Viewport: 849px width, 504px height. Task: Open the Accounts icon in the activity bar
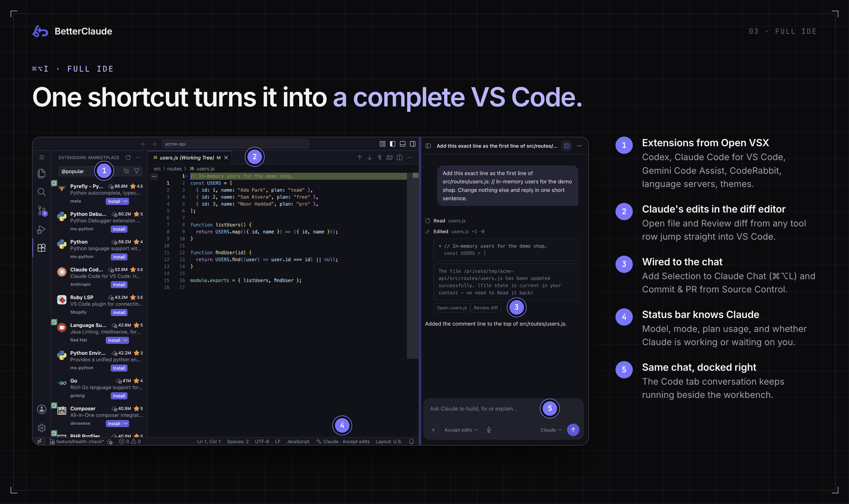pos(41,409)
